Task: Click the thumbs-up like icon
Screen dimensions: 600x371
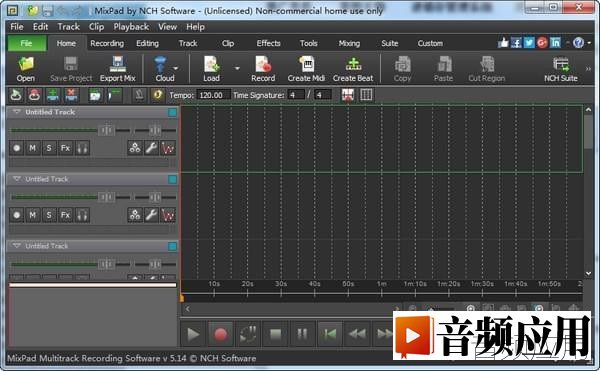Action: (503, 42)
